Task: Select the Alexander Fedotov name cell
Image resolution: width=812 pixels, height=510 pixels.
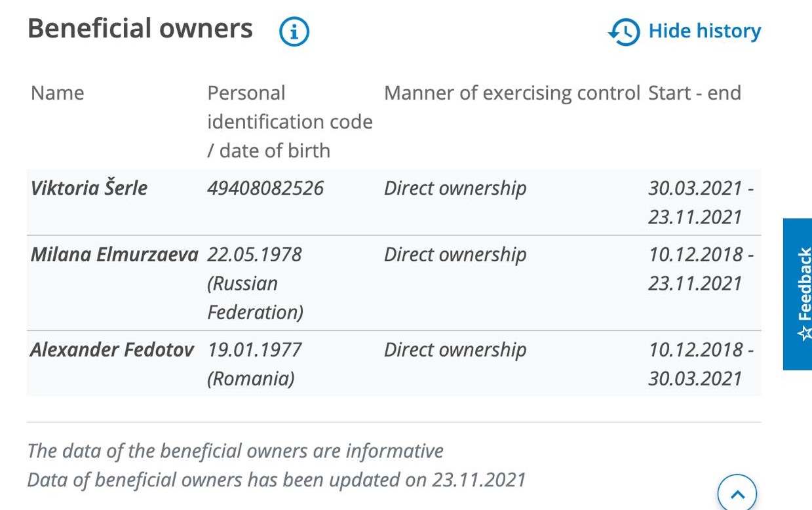Action: [x=112, y=349]
